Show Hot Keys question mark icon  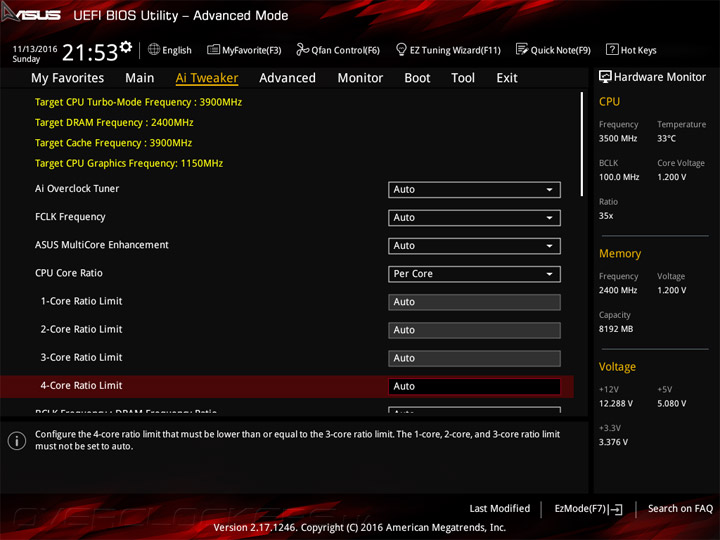point(612,49)
